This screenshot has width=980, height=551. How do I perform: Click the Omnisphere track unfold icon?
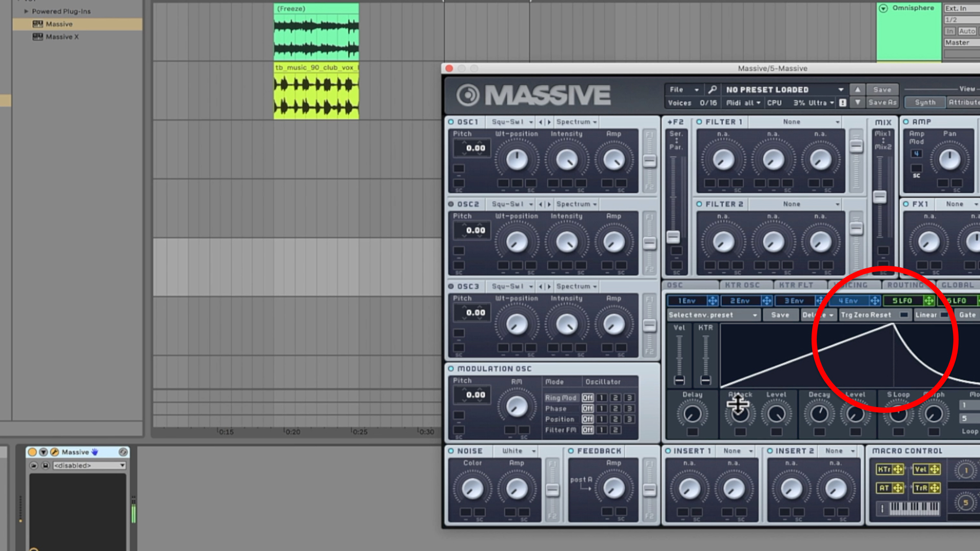(x=884, y=8)
